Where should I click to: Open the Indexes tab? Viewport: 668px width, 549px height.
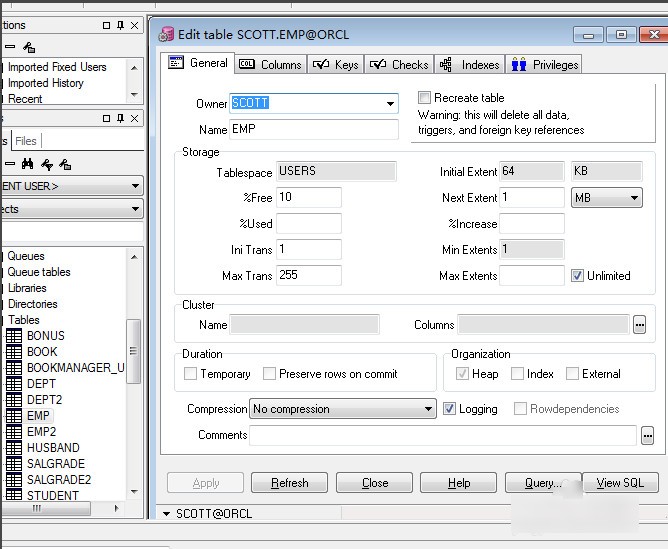click(469, 65)
